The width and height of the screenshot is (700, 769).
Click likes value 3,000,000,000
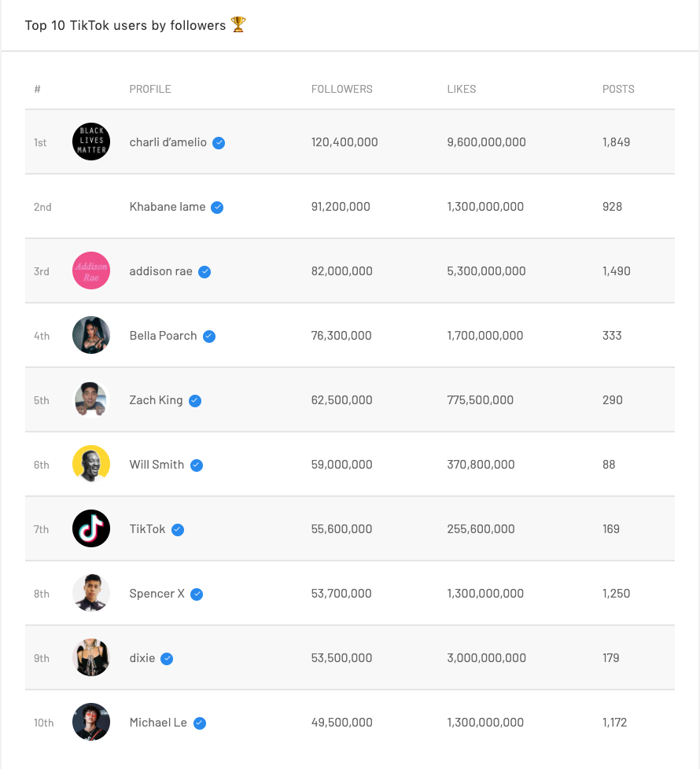[x=487, y=658]
